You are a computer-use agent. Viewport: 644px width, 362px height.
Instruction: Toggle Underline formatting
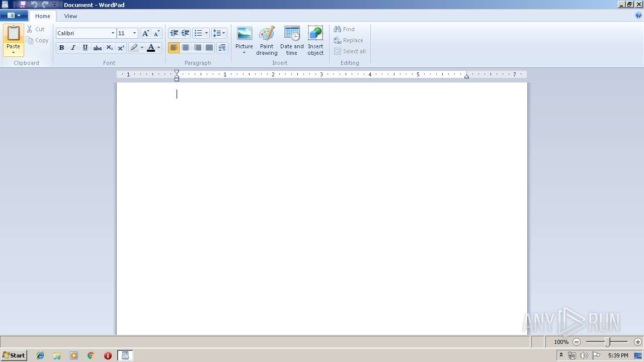click(x=85, y=48)
